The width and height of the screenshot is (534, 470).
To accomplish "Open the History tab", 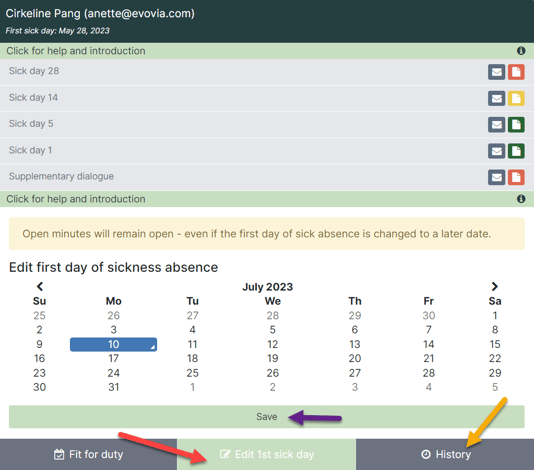I will click(445, 454).
